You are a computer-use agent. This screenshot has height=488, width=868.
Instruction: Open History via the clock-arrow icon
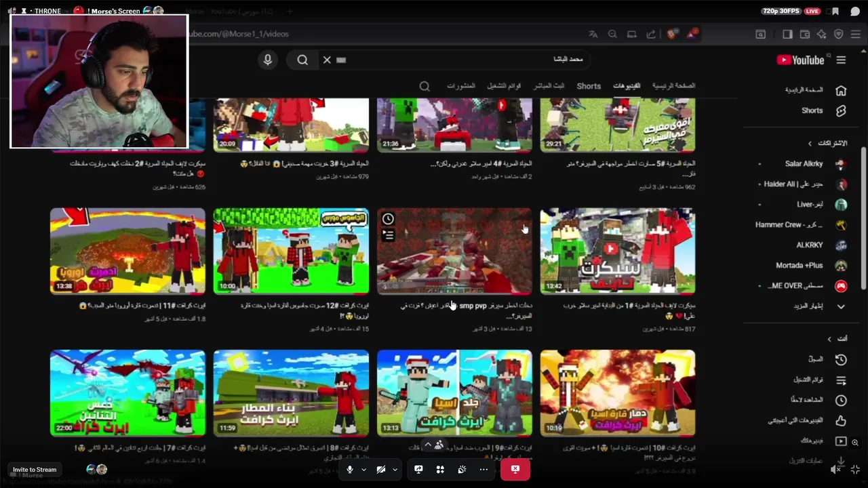[x=841, y=359]
